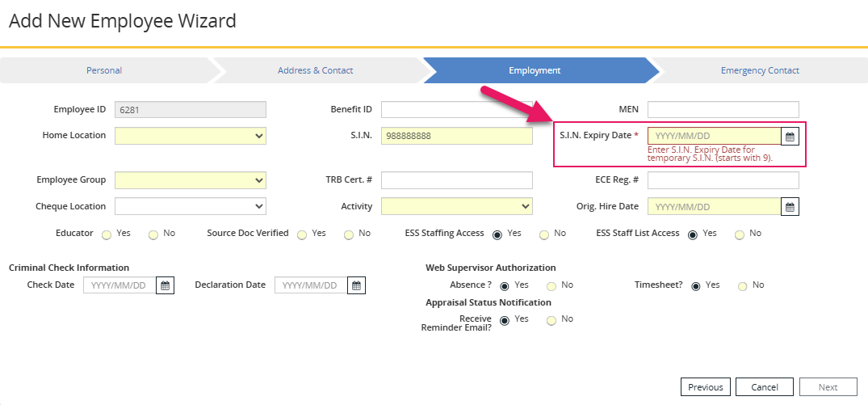Select Yes for Educator

click(x=107, y=235)
